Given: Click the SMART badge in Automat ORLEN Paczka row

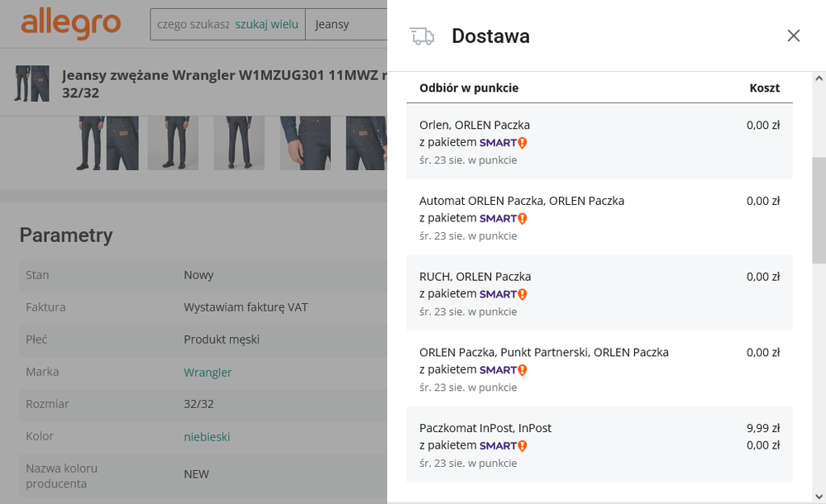Looking at the screenshot, I should (503, 219).
